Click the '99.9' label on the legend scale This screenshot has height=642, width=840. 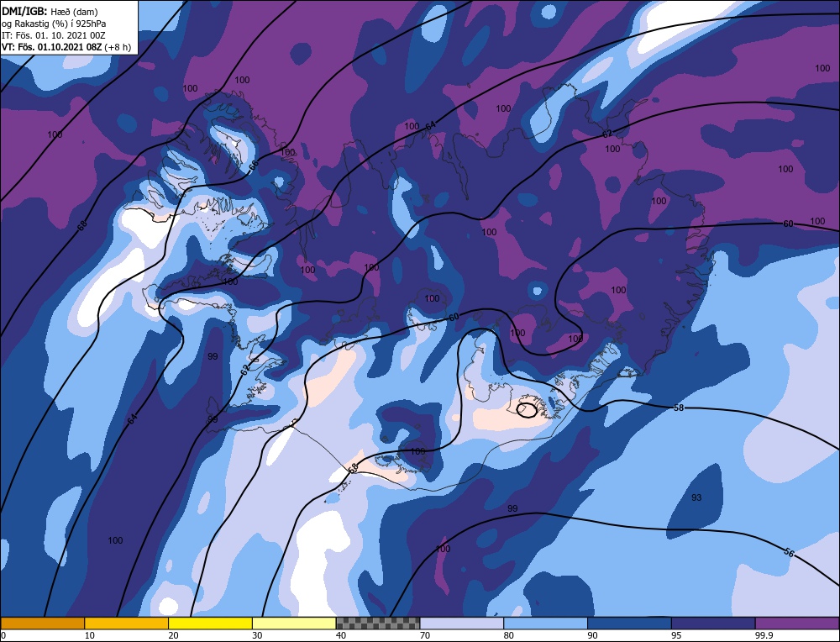coord(764,635)
